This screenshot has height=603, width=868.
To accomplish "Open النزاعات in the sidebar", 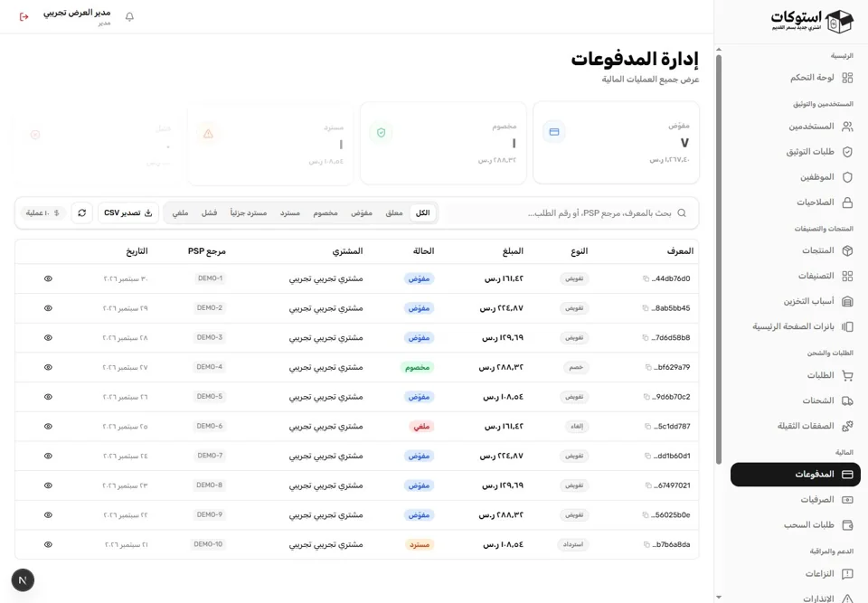I will [x=796, y=574].
